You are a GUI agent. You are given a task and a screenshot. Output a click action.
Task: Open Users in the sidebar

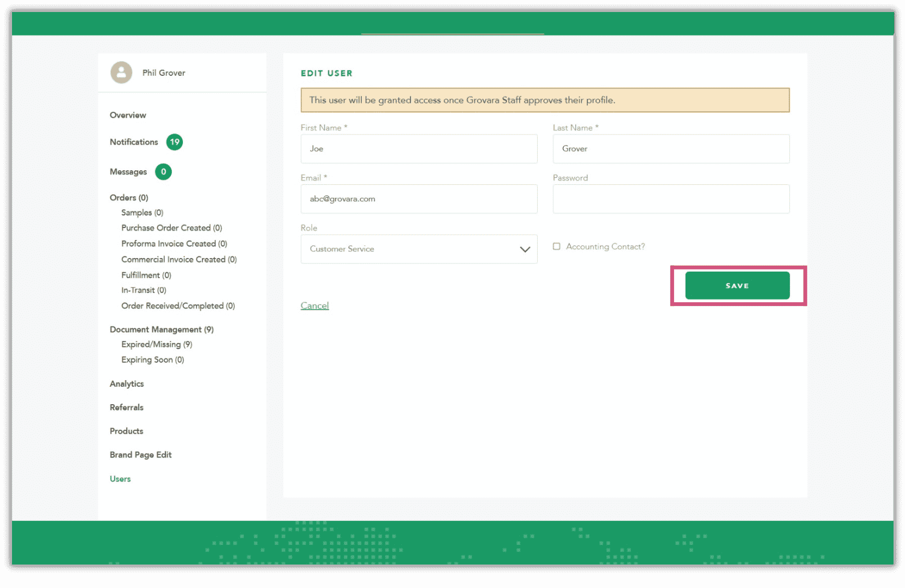click(120, 479)
